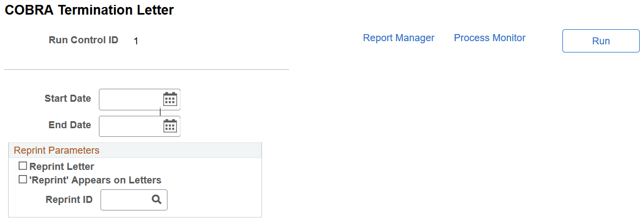Click the Reprint ID lookup magnifier icon
The image size is (644, 224).
pos(157,199)
